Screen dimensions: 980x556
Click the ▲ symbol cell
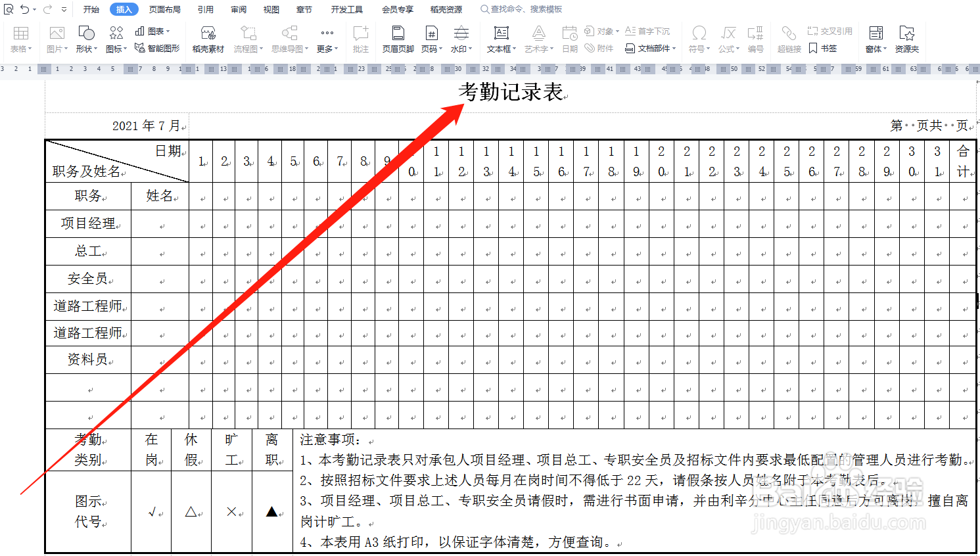[x=271, y=511]
